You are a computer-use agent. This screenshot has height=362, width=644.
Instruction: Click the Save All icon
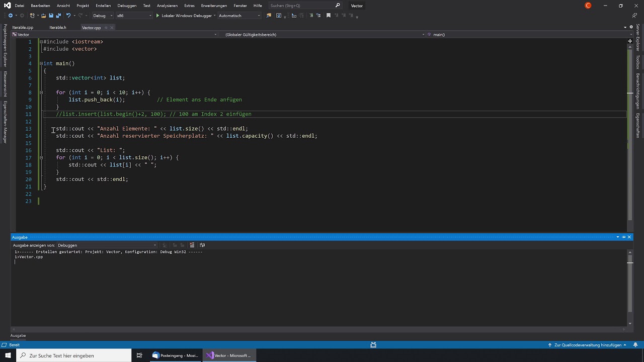click(58, 16)
